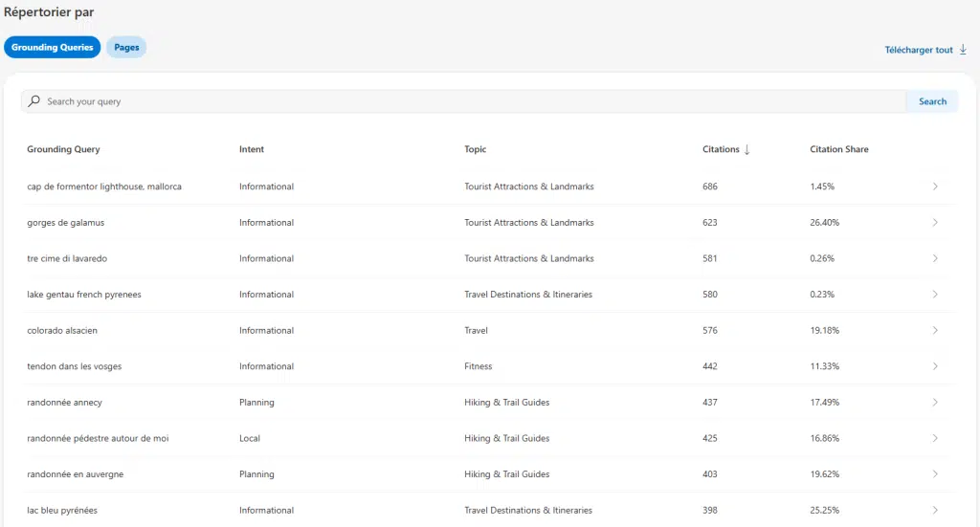Expand the randonnée pédestre autour de moi chevron
Viewport: 980px width, 527px height.
click(935, 438)
